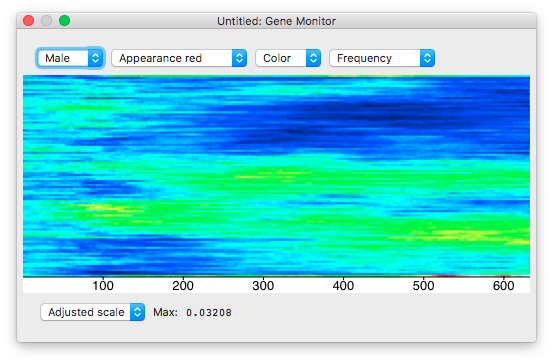Open the Appearance red gene dropdown

click(x=179, y=58)
